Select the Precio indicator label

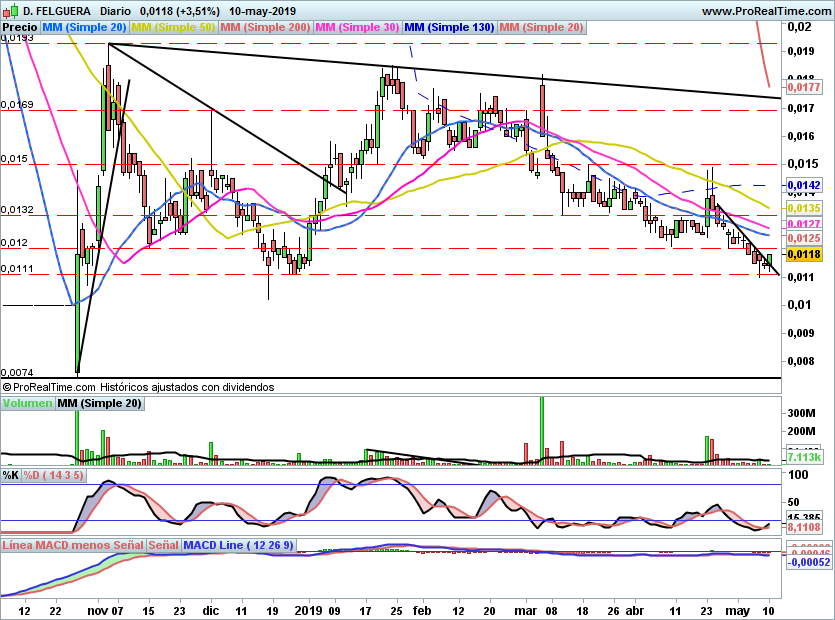[x=20, y=27]
